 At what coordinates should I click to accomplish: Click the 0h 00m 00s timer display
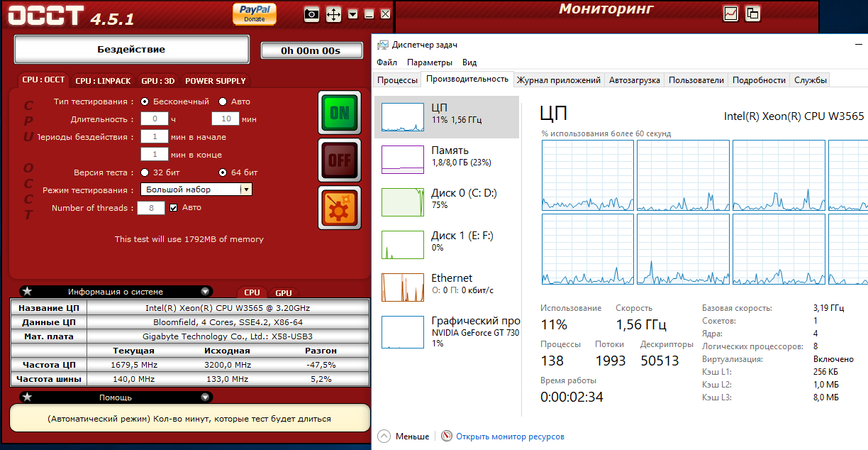(x=311, y=50)
